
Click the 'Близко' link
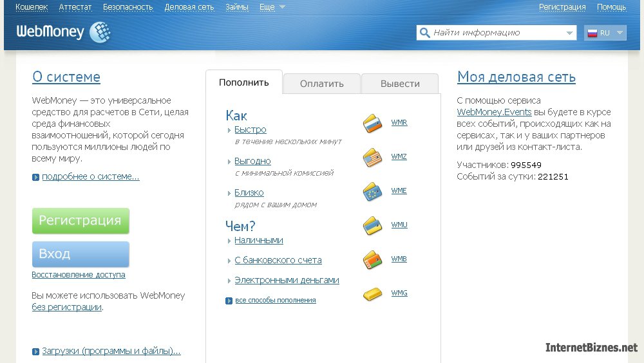coord(249,192)
